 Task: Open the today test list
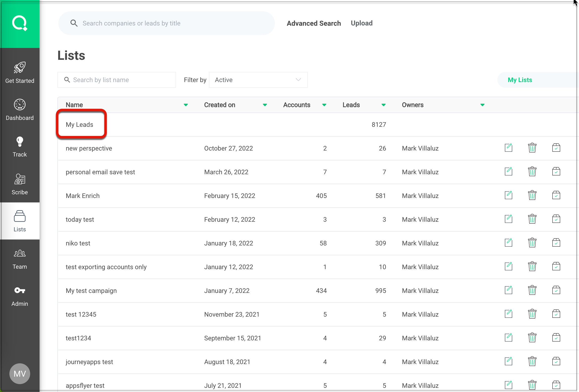(x=80, y=219)
